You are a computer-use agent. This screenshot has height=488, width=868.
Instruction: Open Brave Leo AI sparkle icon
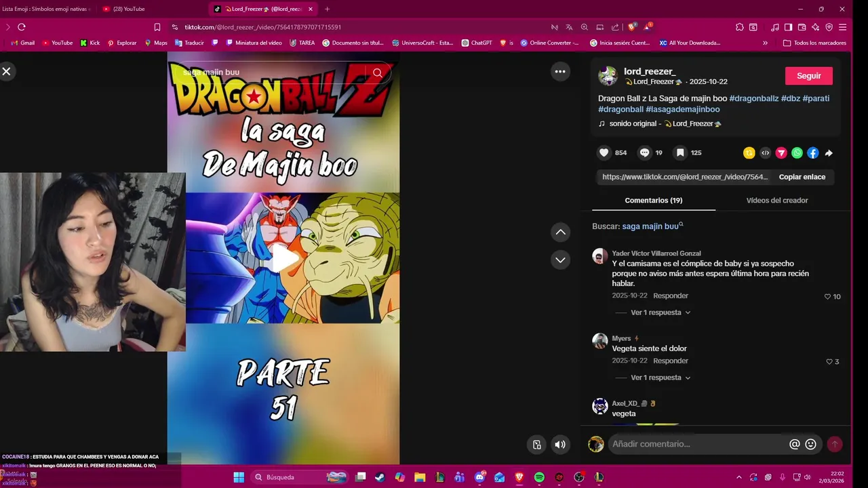(815, 27)
